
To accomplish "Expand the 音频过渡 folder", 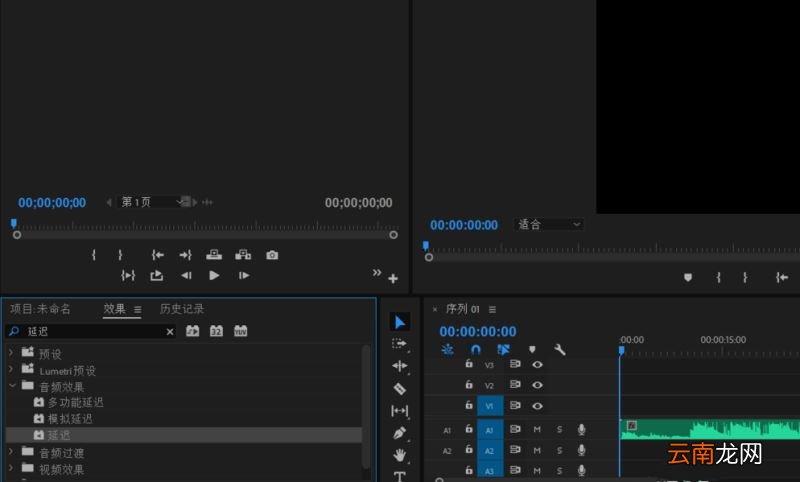I will point(11,451).
